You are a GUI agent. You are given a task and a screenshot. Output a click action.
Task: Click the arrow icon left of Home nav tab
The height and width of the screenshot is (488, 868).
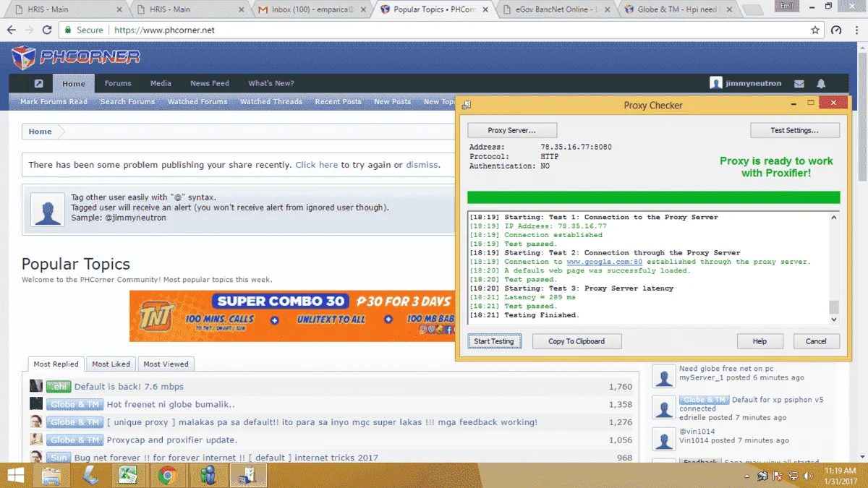coord(38,84)
